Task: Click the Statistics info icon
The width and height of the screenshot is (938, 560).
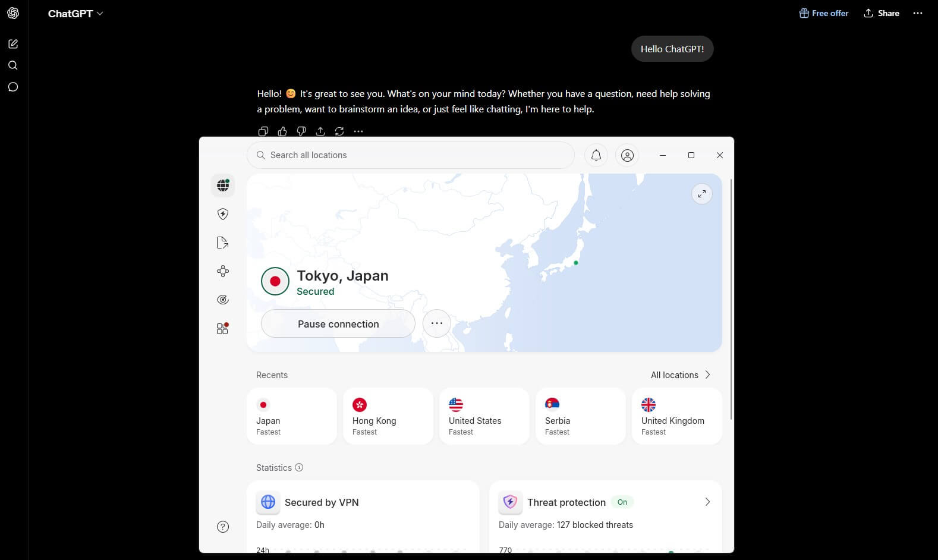Action: [299, 468]
